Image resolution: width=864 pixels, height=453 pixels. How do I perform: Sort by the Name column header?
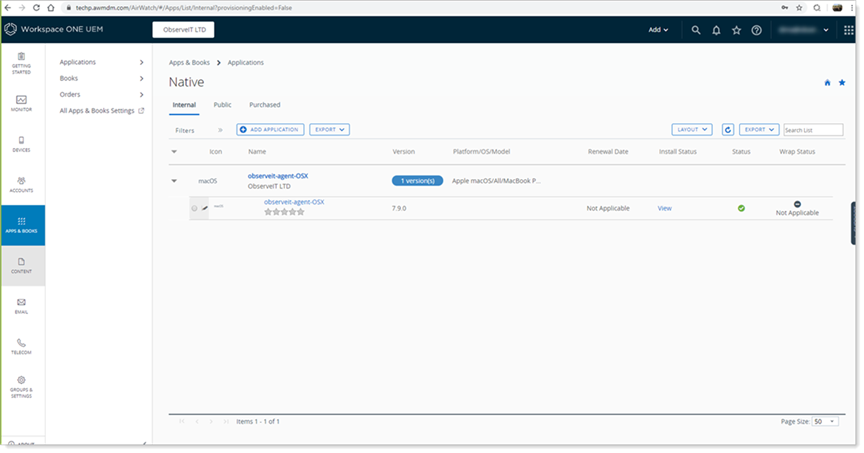pos(257,152)
